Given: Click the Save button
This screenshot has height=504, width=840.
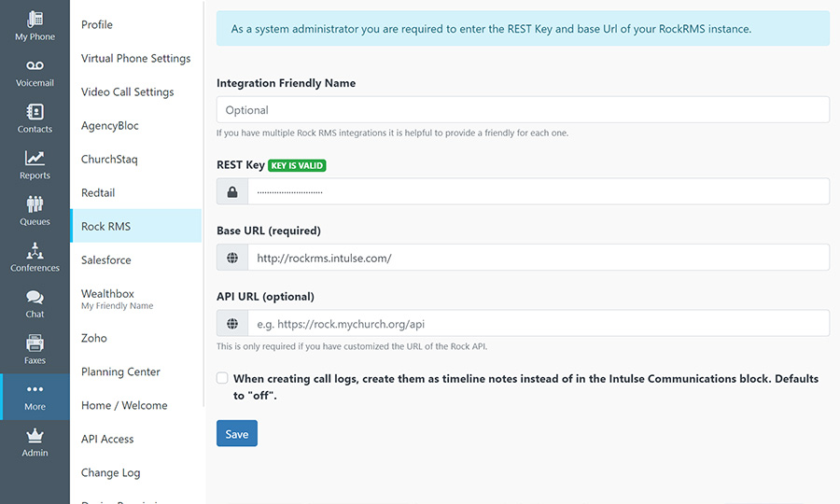Looking at the screenshot, I should click(237, 433).
